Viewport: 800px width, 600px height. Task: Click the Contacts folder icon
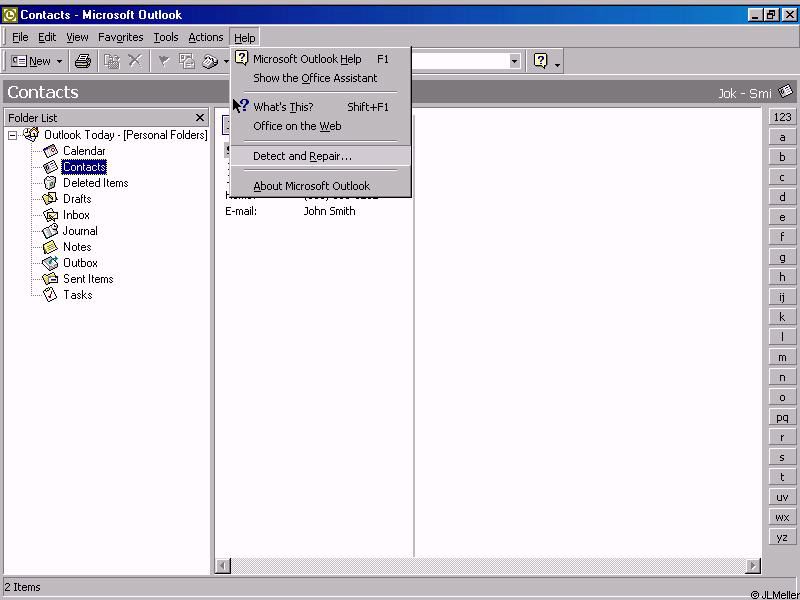(50, 167)
